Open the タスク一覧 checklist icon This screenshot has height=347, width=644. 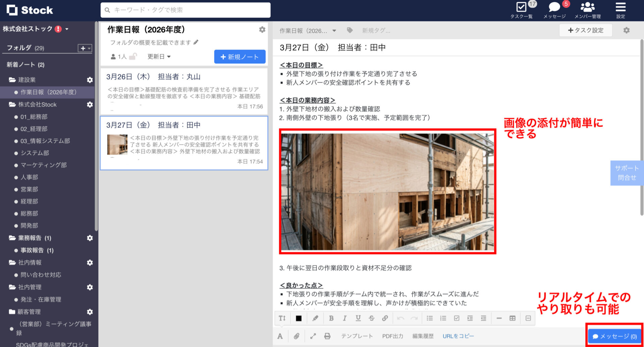tap(521, 7)
